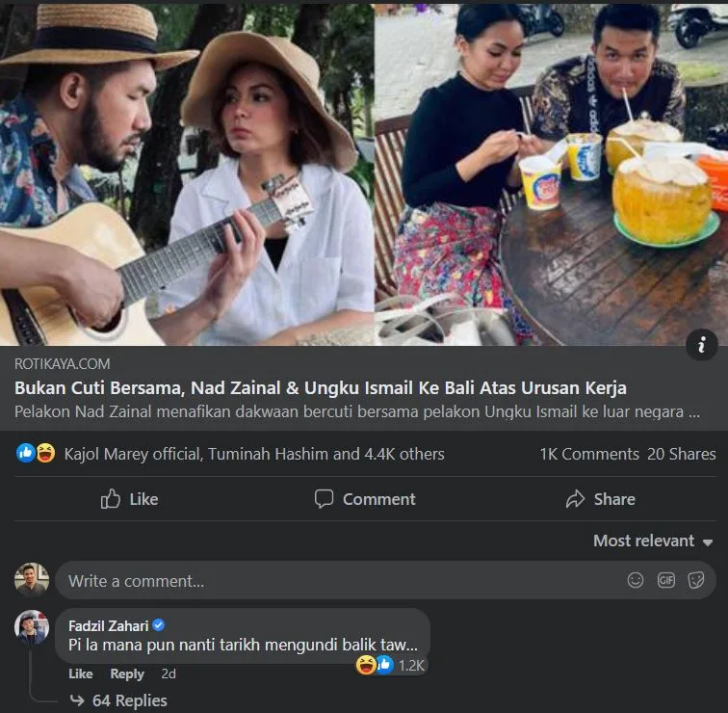
Task: Expand the 64 Replies thread
Action: point(129,700)
